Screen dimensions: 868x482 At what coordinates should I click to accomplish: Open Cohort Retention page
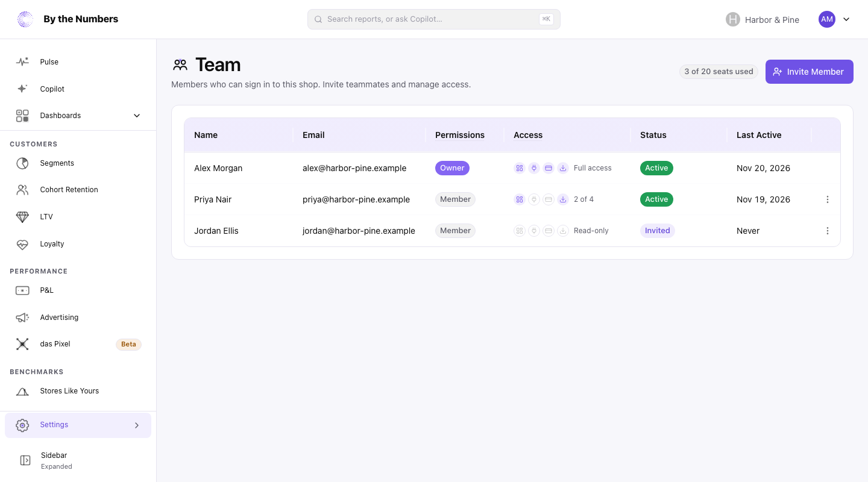pyautogui.click(x=78, y=190)
